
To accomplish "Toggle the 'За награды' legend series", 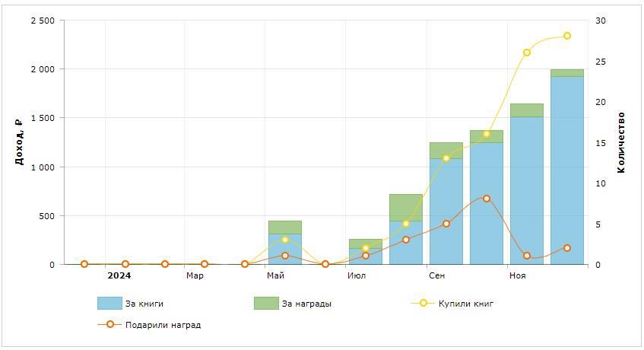I will [306, 304].
